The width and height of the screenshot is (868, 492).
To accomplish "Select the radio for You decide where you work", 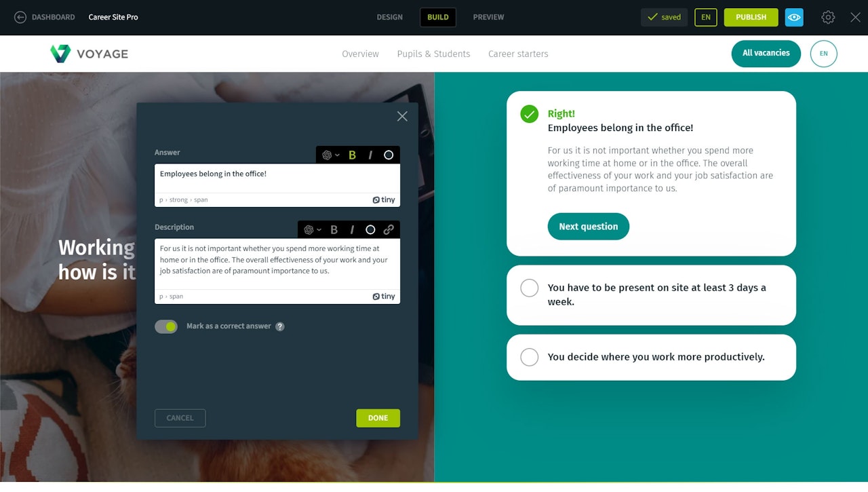I will 529,357.
